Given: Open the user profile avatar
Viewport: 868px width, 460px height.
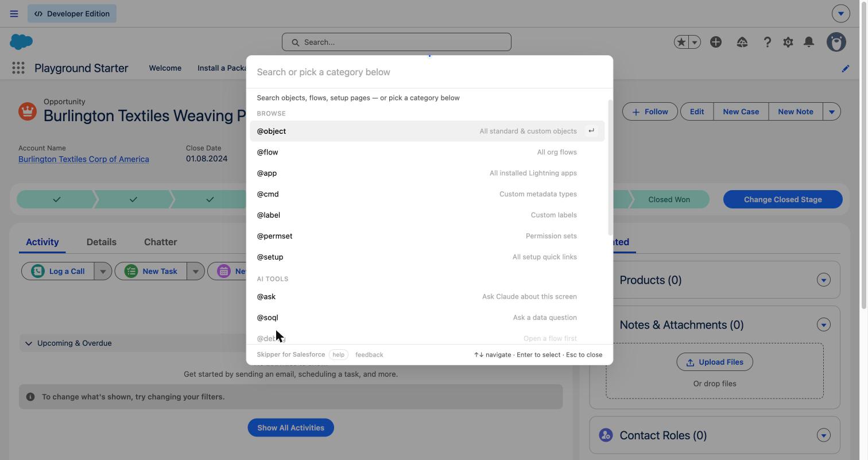Looking at the screenshot, I should tap(836, 42).
